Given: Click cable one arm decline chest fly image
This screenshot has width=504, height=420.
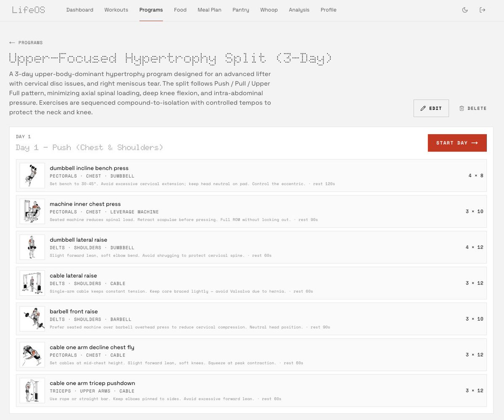Looking at the screenshot, I should click(32, 355).
